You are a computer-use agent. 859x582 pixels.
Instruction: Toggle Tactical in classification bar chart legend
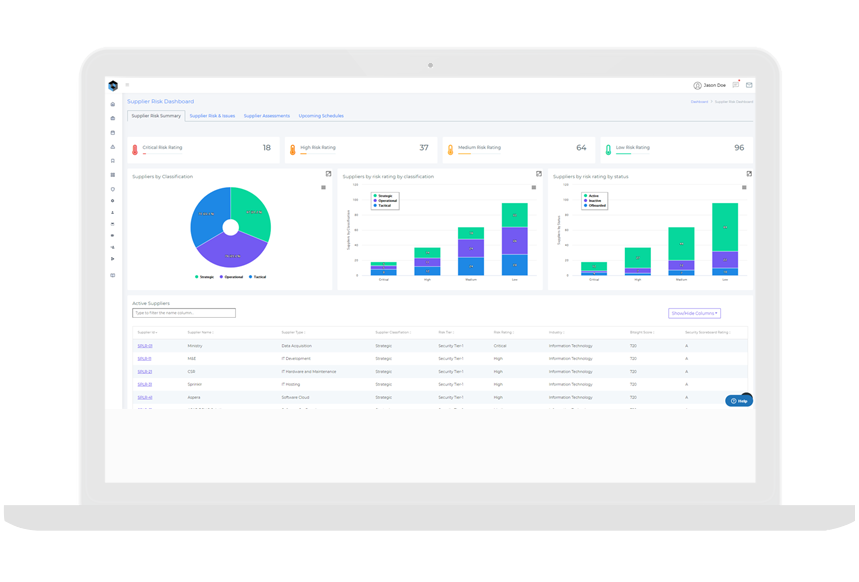[382, 206]
